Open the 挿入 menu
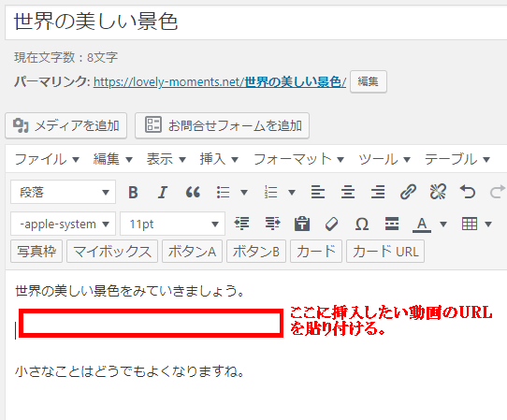This screenshot has height=420, width=507. point(219,159)
